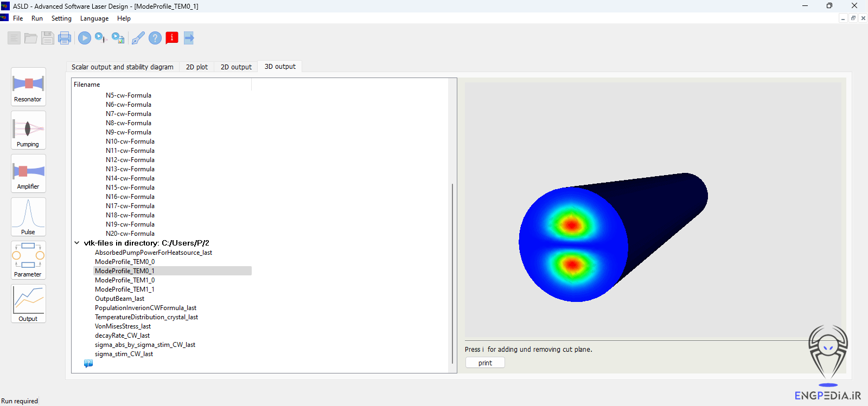Open the Output module
The width and height of the screenshot is (868, 406).
[x=28, y=304]
